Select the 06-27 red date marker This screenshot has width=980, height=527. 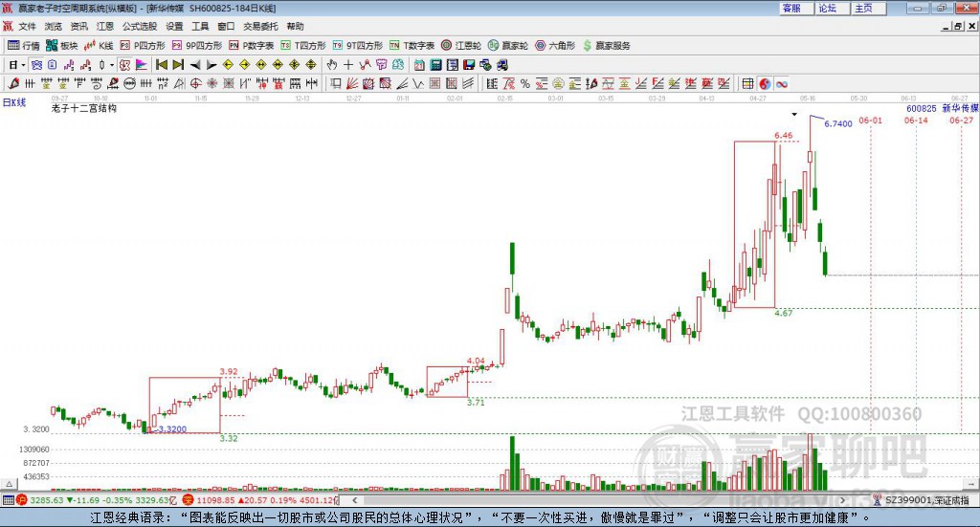[961, 121]
